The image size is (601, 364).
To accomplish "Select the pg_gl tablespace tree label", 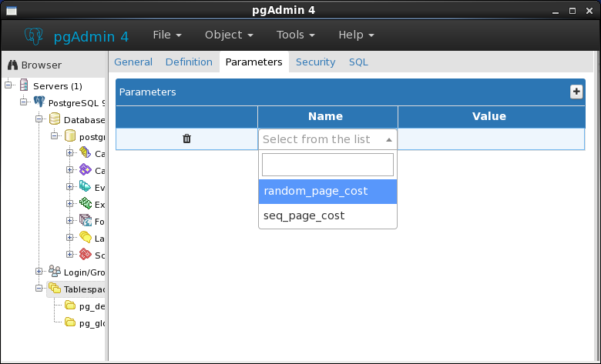I will [x=92, y=323].
